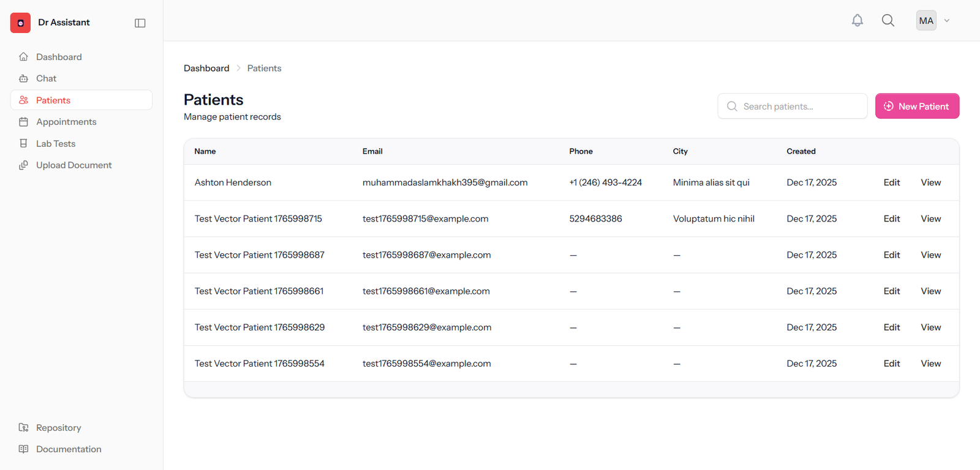This screenshot has width=980, height=470.
Task: Click the Chat bot icon in the sidebar
Action: tap(23, 78)
